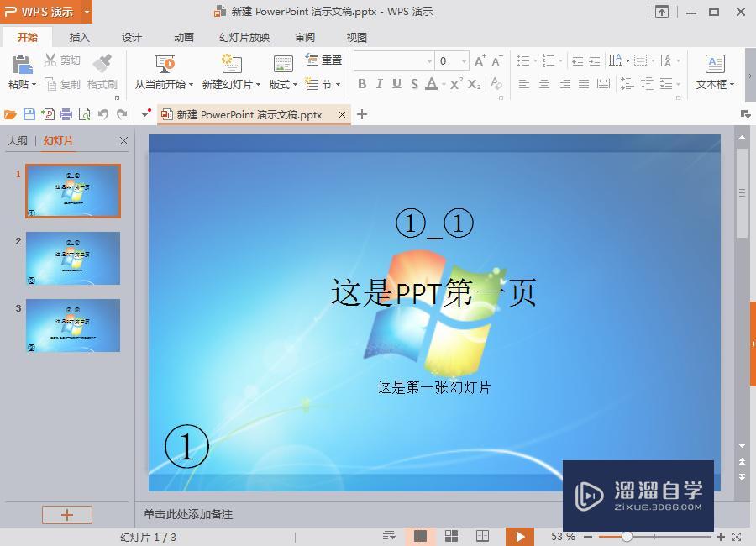The width and height of the screenshot is (756, 546).
Task: Toggle the notes pane icon in status bar
Action: [389, 535]
